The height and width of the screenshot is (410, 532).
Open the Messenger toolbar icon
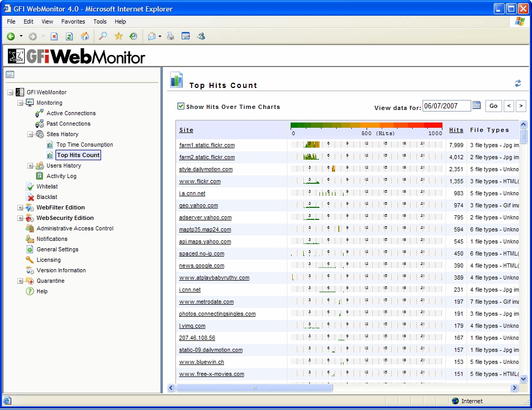coord(201,36)
